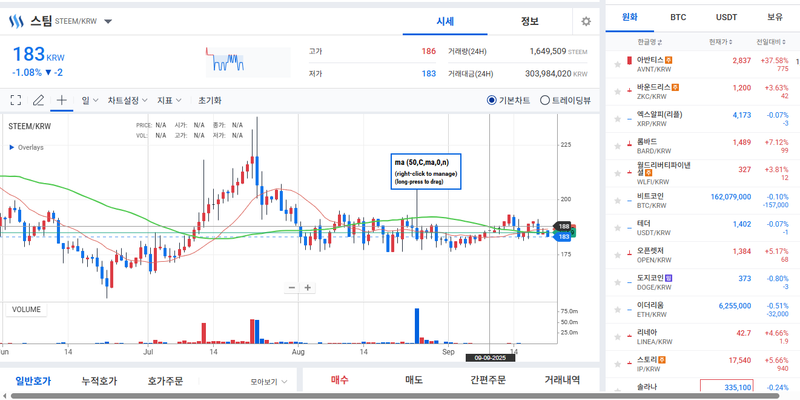Screen dimensions: 800x400
Task: Click the chart zoom-out minus button
Action: pyautogui.click(x=292, y=287)
